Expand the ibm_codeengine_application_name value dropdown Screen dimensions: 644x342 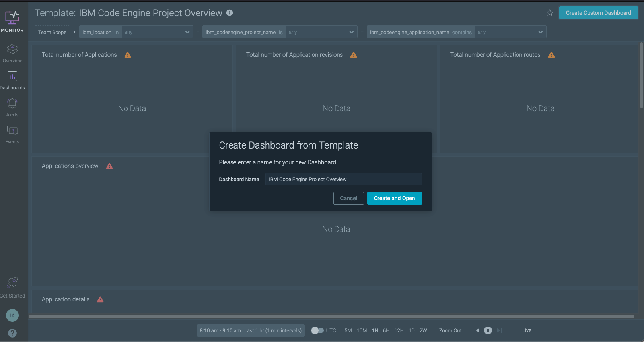(x=510, y=32)
